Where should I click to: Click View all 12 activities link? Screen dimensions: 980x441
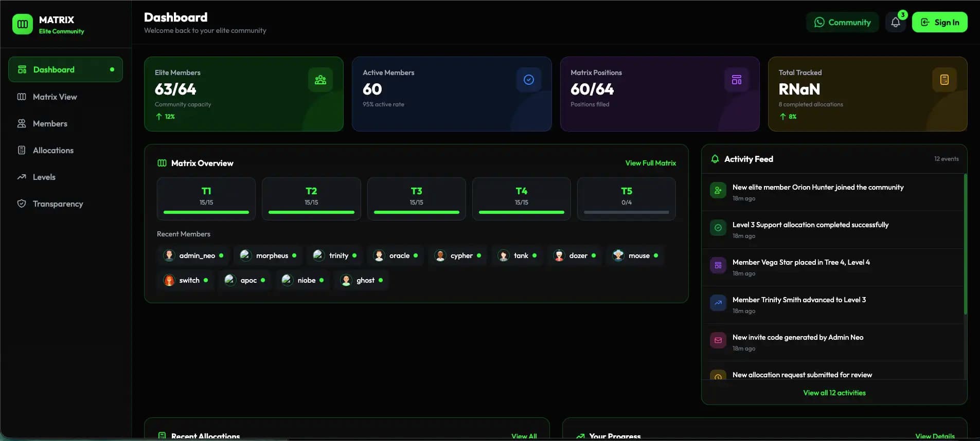coord(834,393)
